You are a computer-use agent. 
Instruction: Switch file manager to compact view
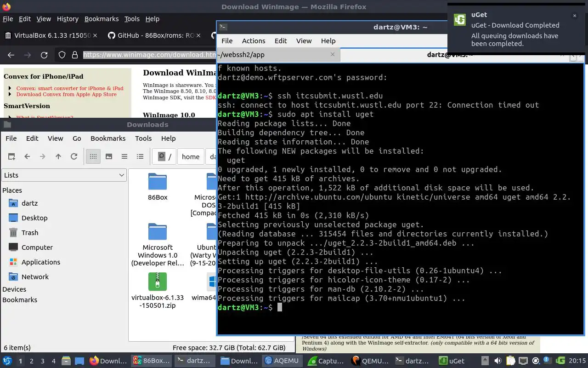124,156
